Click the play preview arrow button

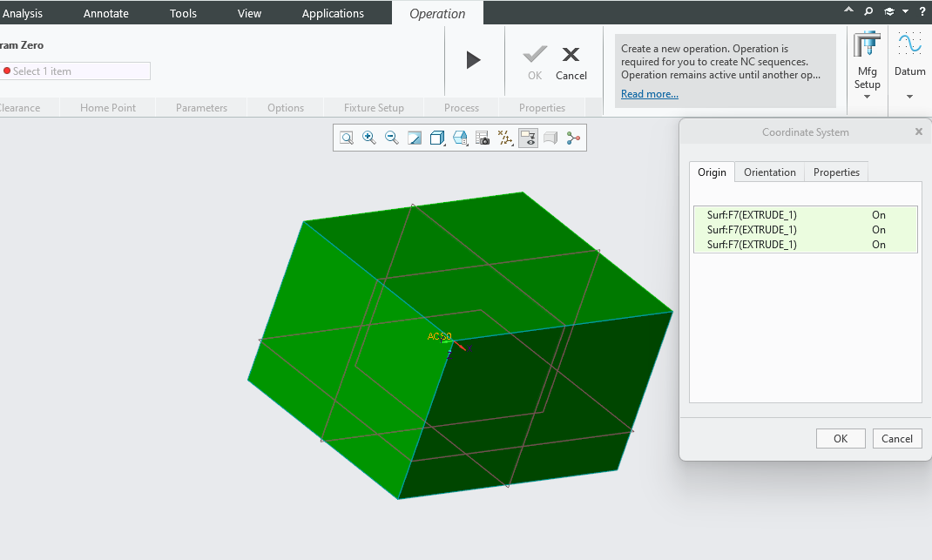[x=473, y=60]
